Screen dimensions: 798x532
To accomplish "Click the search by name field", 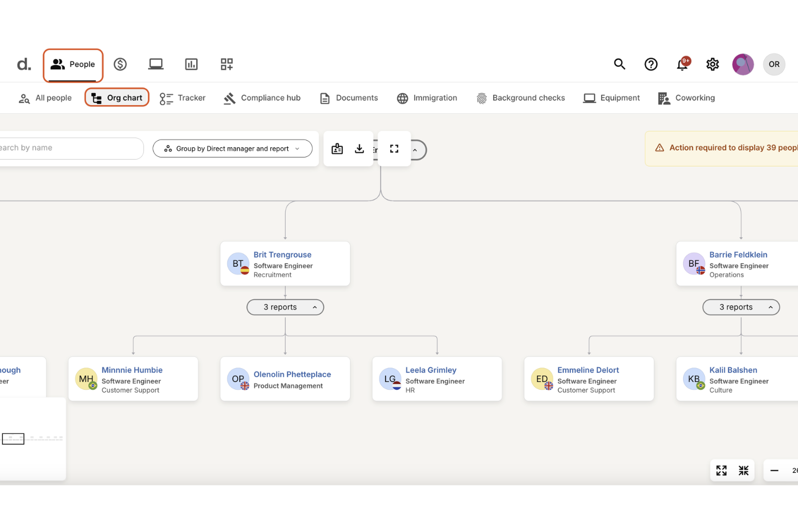I will point(70,148).
